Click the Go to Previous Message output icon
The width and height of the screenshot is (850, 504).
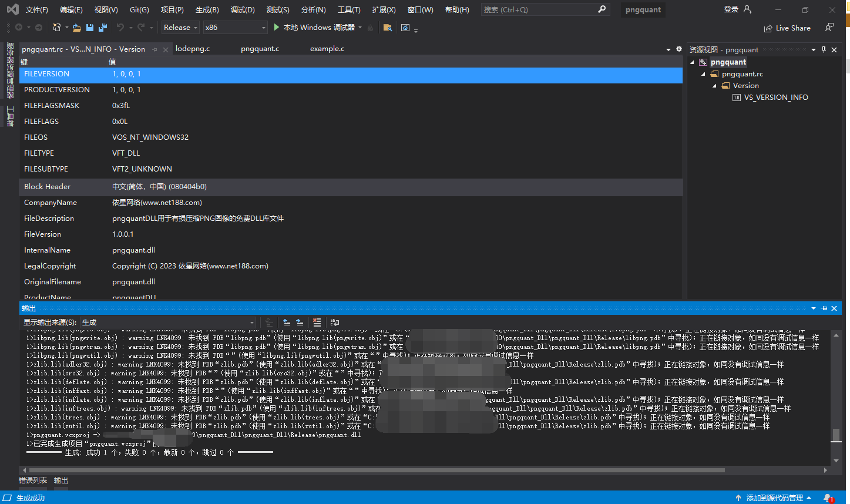pos(287,322)
